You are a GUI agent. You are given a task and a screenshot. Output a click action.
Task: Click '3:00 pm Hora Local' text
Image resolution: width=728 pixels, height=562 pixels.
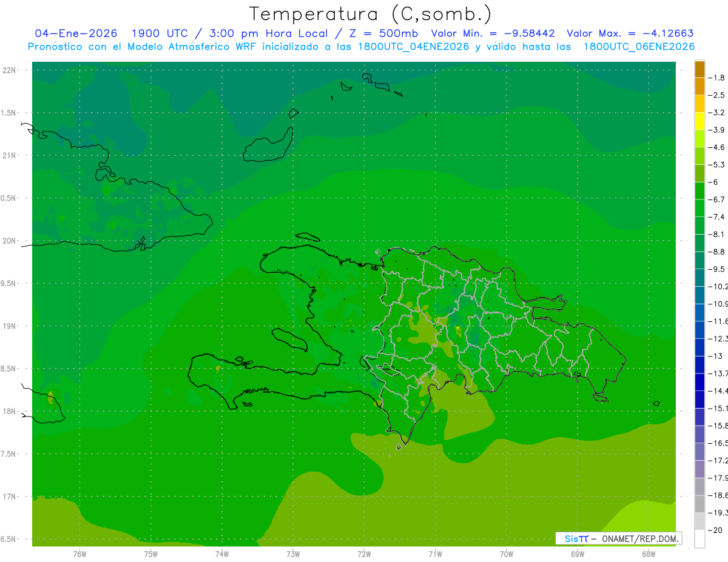(268, 33)
